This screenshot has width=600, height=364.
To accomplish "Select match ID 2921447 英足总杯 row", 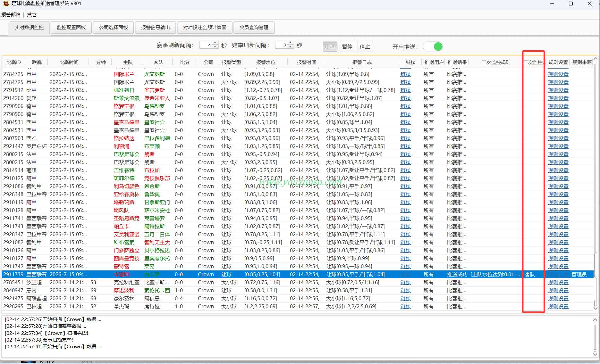I will coord(298,146).
